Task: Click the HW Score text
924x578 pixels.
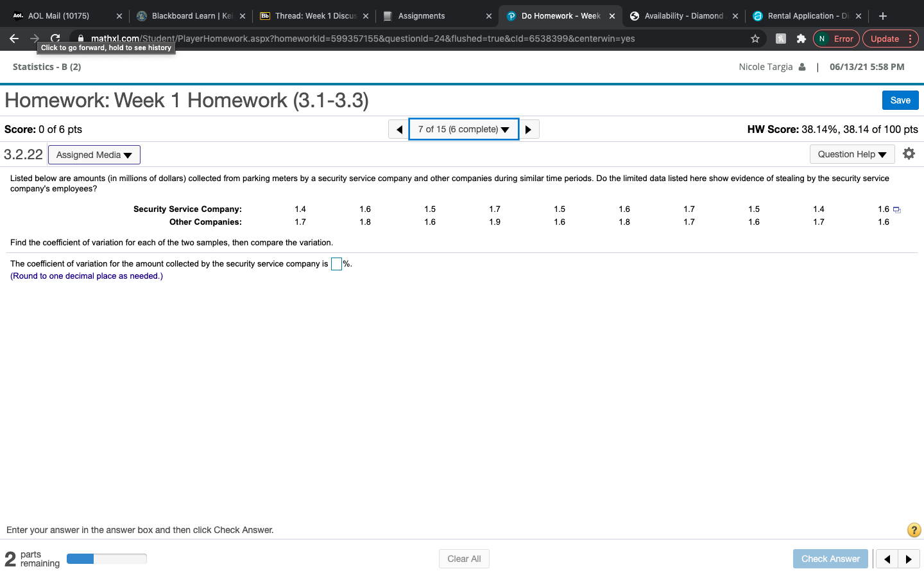Action: (832, 129)
